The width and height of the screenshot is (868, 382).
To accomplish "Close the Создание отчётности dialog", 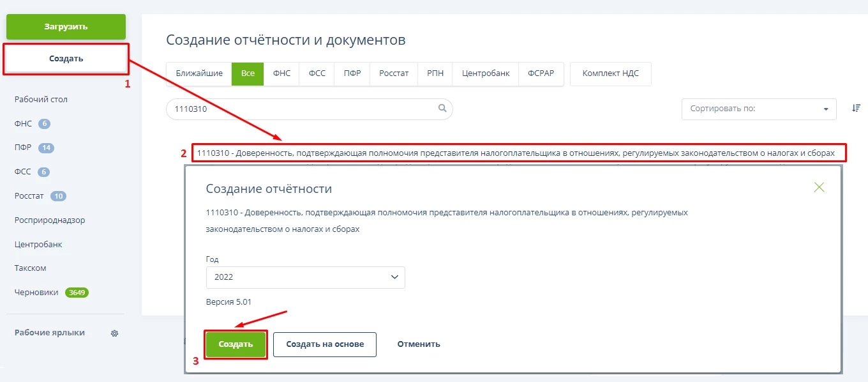I will tap(819, 187).
